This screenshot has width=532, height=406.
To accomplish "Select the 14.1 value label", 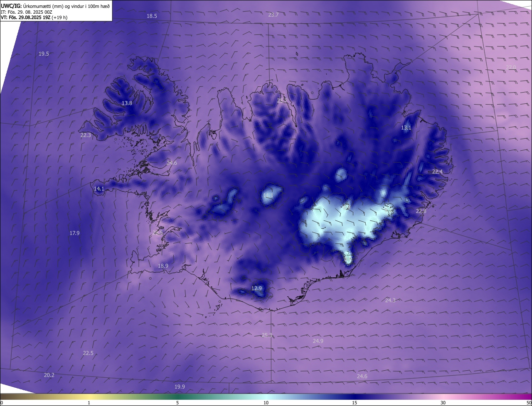I will pos(99,189).
